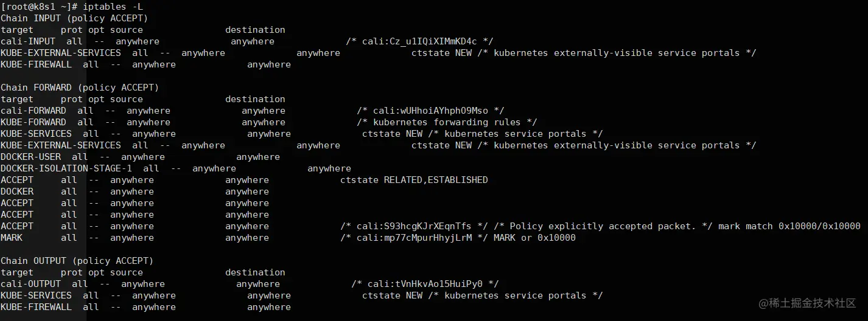The width and height of the screenshot is (868, 321).
Task: Click the DOCKER-USER rule target
Action: coord(30,157)
